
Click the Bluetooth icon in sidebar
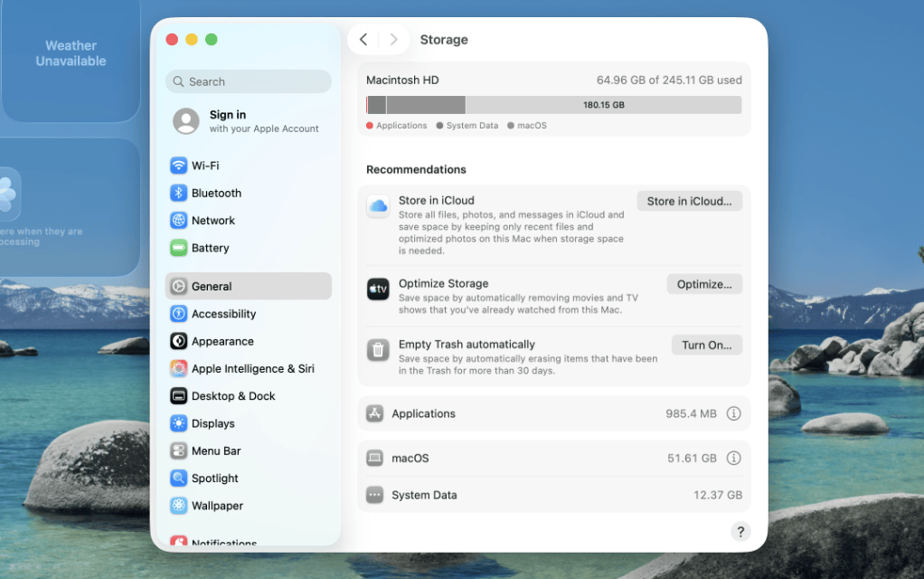[x=178, y=193]
